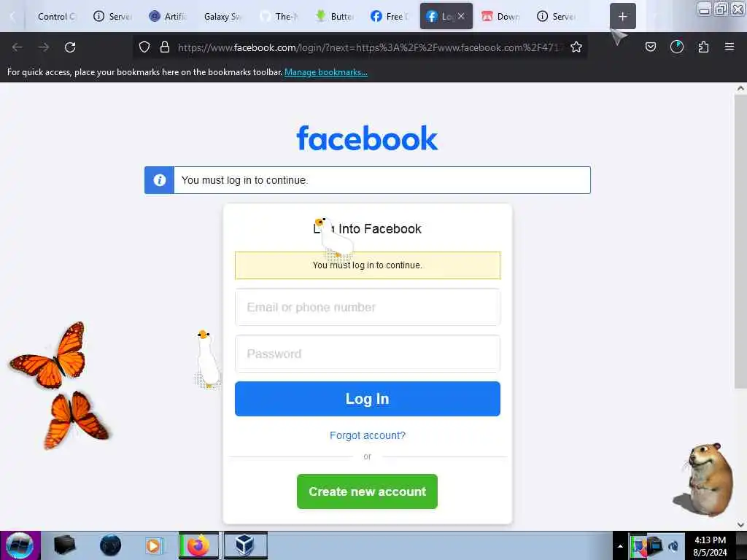Bookmark this page with the star

(x=576, y=47)
